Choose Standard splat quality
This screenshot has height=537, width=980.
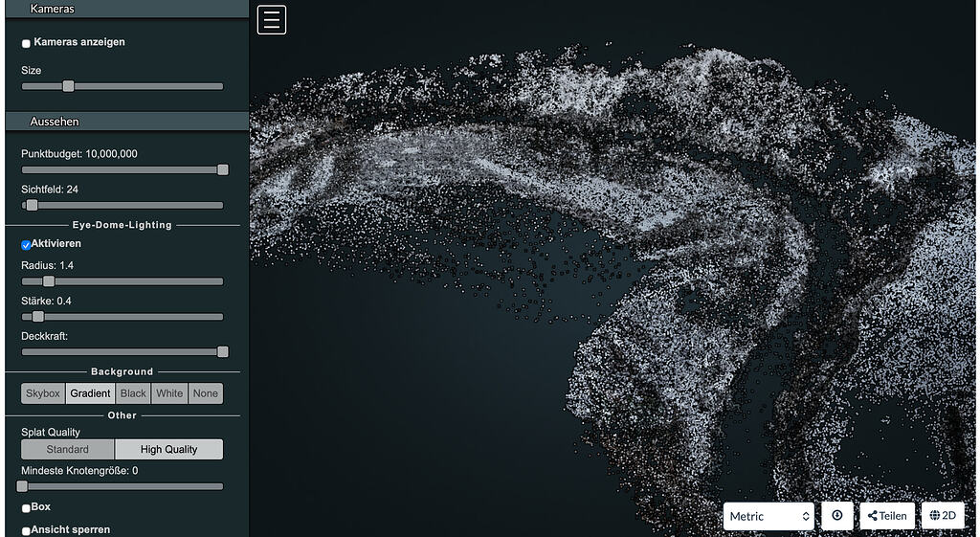pos(68,450)
